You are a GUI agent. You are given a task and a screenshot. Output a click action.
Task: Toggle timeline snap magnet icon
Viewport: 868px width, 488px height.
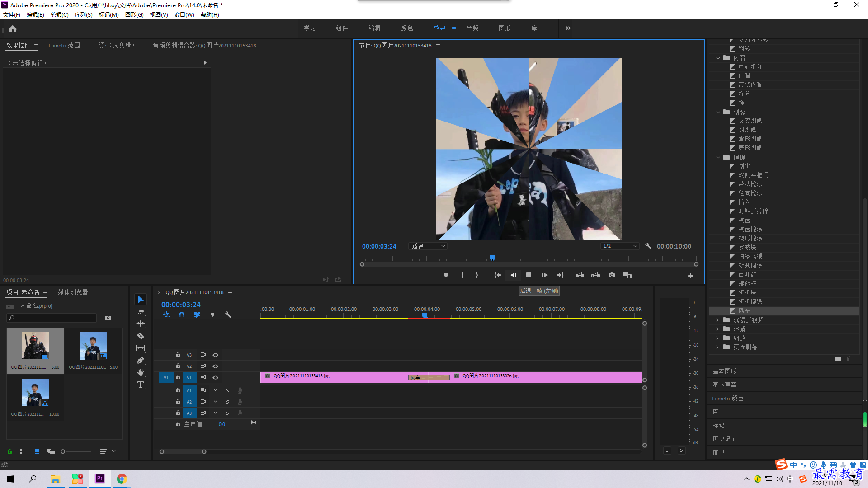tap(181, 314)
